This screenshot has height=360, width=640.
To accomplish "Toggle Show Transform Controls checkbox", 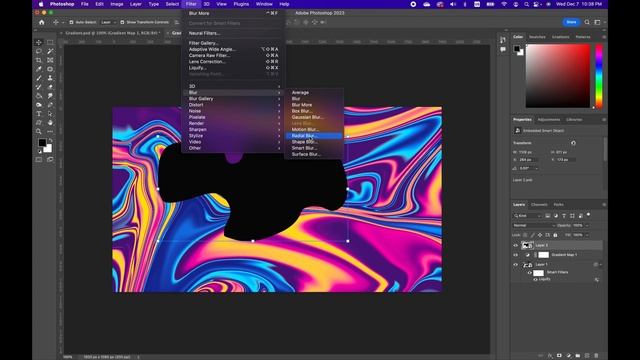I will [122, 22].
